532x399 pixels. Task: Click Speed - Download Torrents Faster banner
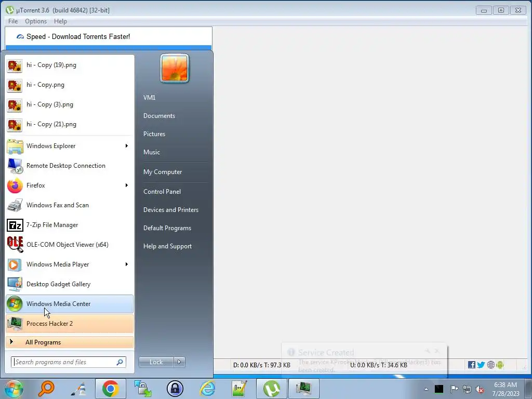[109, 36]
